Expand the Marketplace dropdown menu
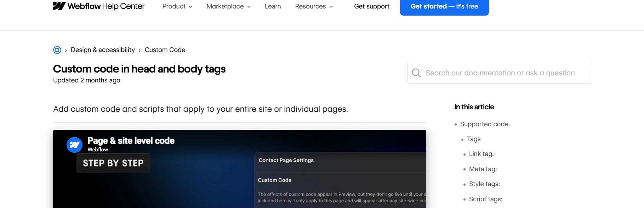This screenshot has height=208, width=644. tap(228, 6)
